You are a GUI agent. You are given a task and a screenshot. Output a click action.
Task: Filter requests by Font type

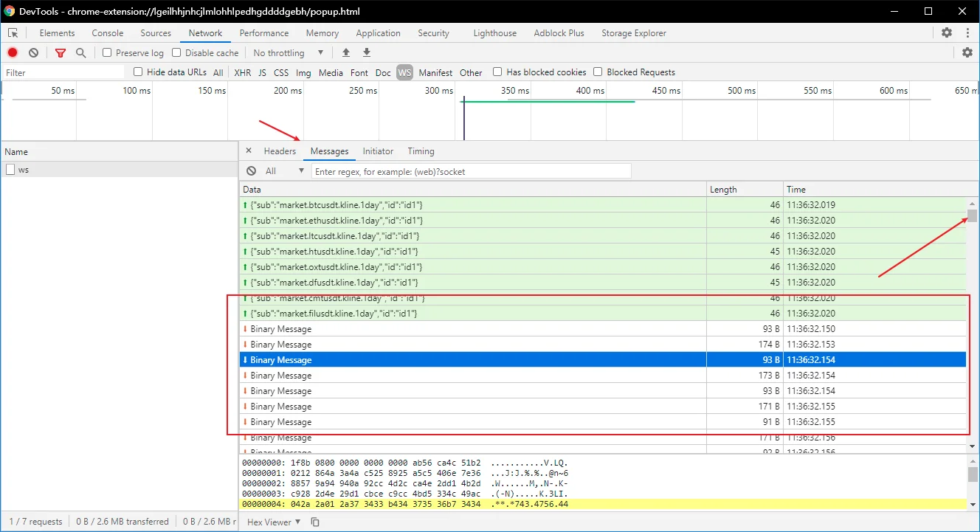359,72
